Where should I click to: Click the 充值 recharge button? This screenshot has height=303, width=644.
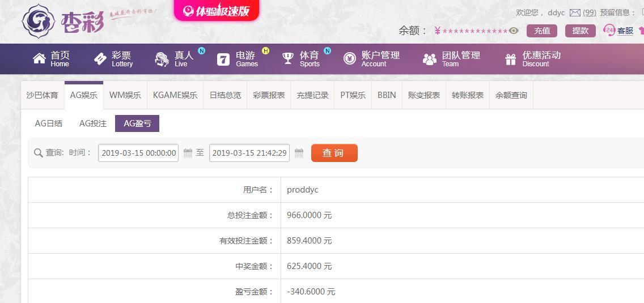click(x=541, y=31)
